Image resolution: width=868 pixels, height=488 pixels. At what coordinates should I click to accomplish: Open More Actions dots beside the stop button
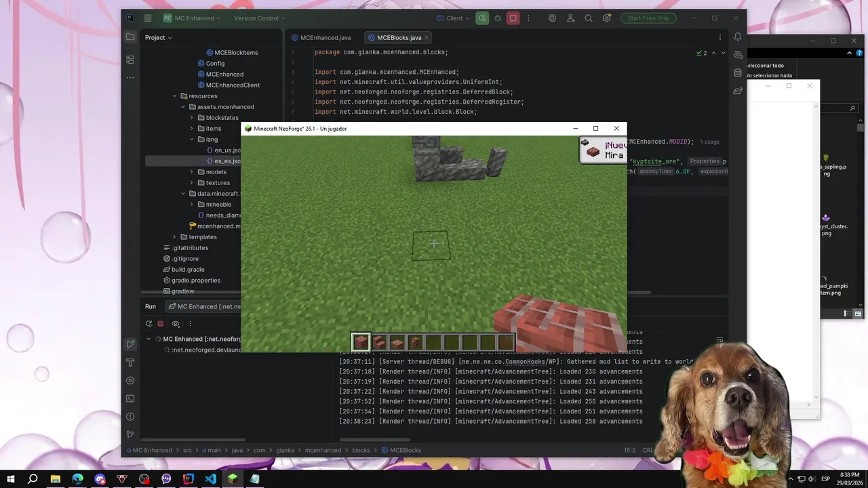529,18
